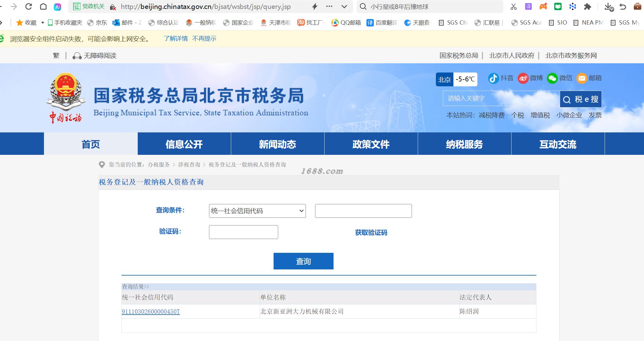Viewport: 644px width, 341px height.
Task: Open the browser extensions puzzle icon
Action: (587, 7)
